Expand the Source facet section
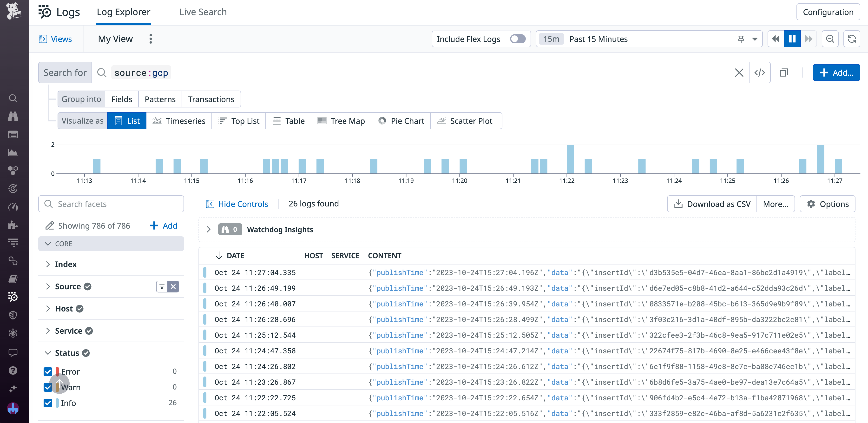The image size is (868, 423). tap(48, 286)
